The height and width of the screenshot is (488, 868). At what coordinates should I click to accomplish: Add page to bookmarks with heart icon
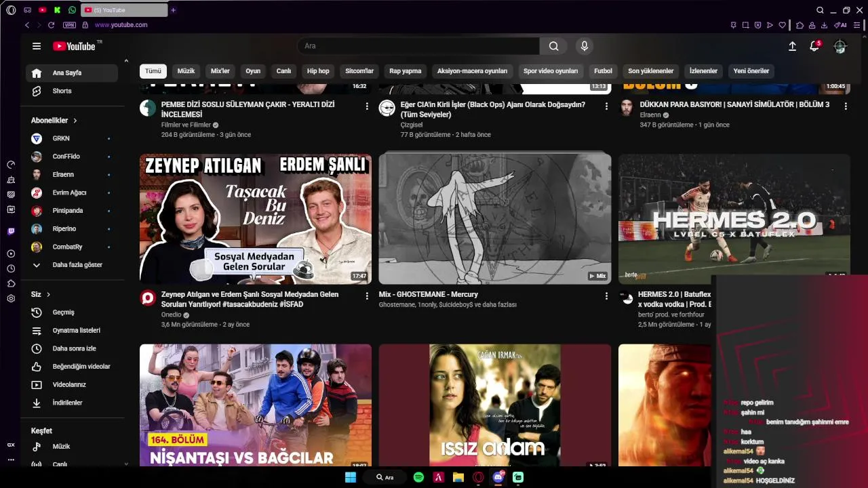tap(782, 25)
